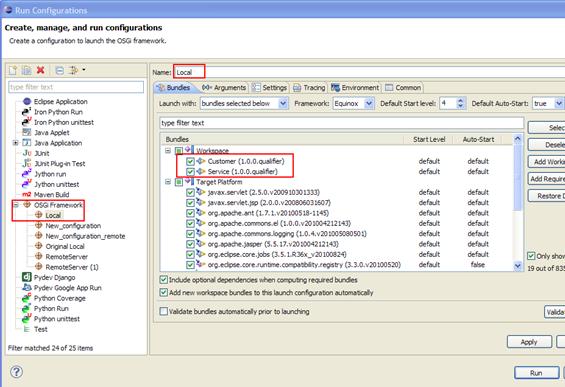Uncheck the Service workspace bundle
Image resolution: width=565 pixels, height=387 pixels.
click(190, 172)
